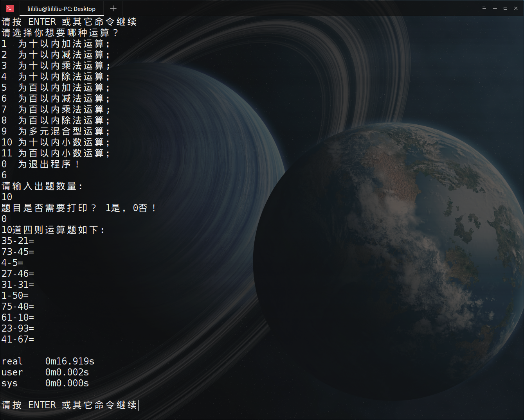Click the problem '75-40='
The image size is (524, 420).
18,307
